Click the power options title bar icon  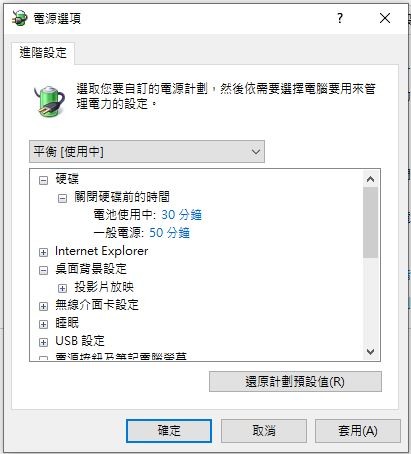pos(19,18)
